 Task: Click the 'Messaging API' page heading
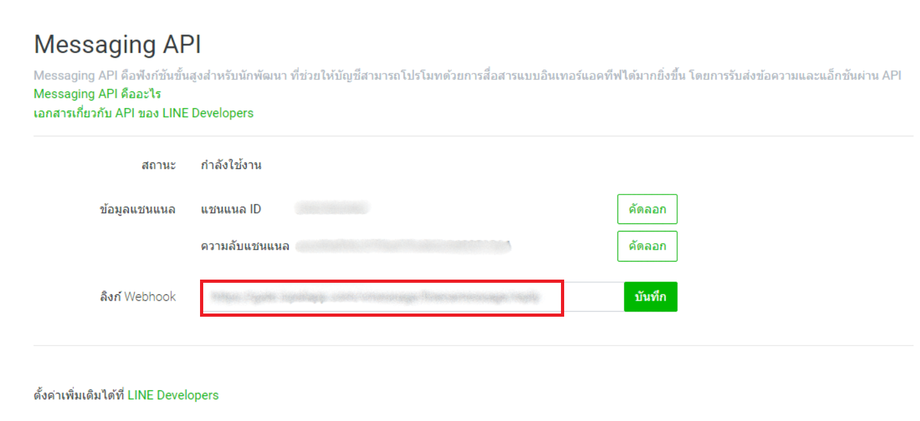coord(118,44)
